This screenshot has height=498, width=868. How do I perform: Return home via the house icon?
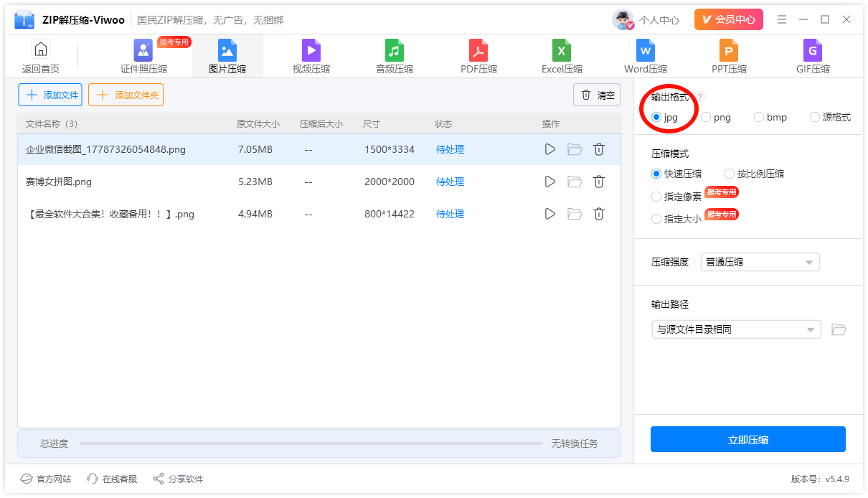point(41,50)
